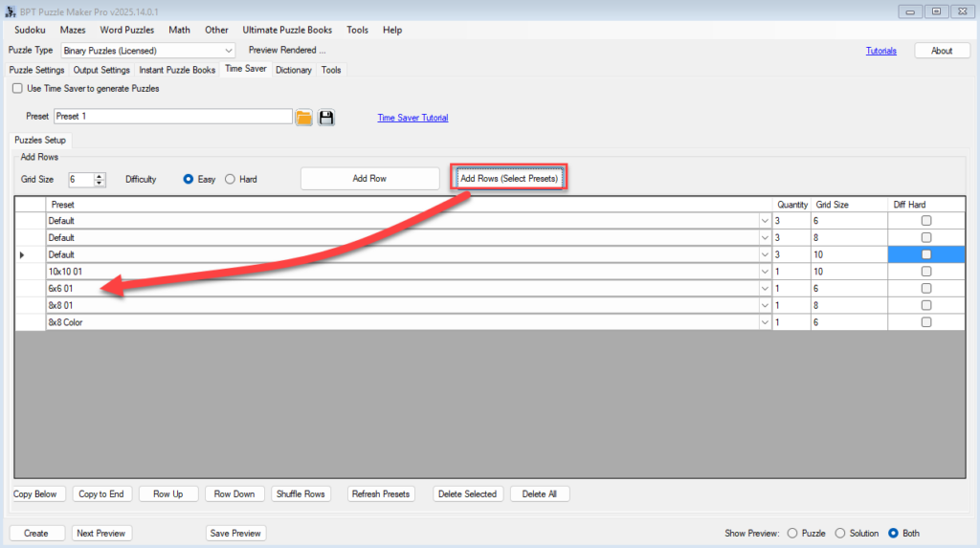This screenshot has height=548, width=980.
Task: Choose Solution for Show Preview
Action: (x=841, y=533)
